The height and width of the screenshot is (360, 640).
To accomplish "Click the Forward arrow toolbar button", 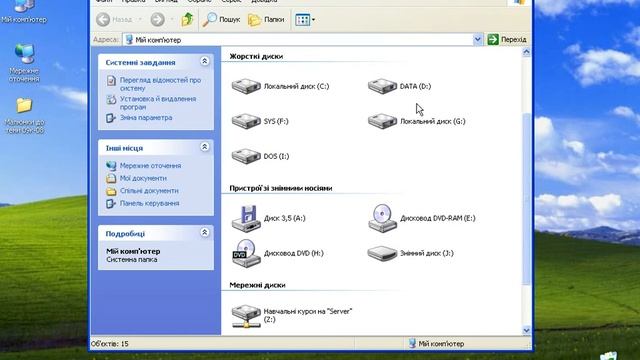I will [x=158, y=19].
